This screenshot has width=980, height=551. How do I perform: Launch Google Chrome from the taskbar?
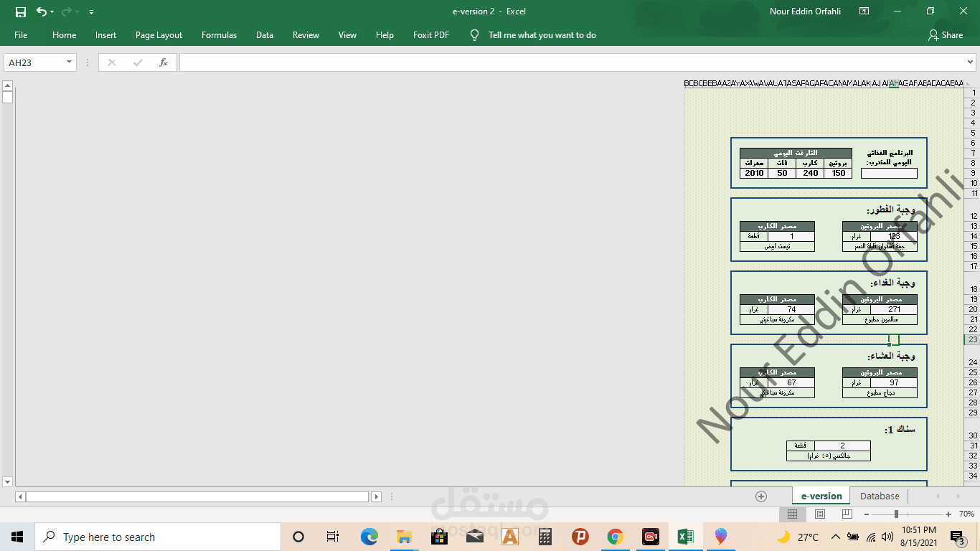(615, 537)
